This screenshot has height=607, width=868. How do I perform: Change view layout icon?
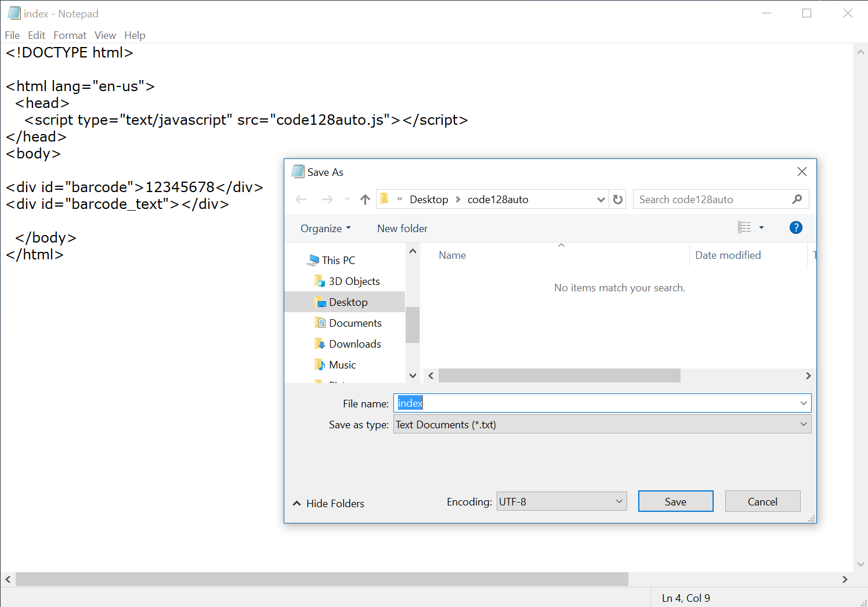coord(744,227)
